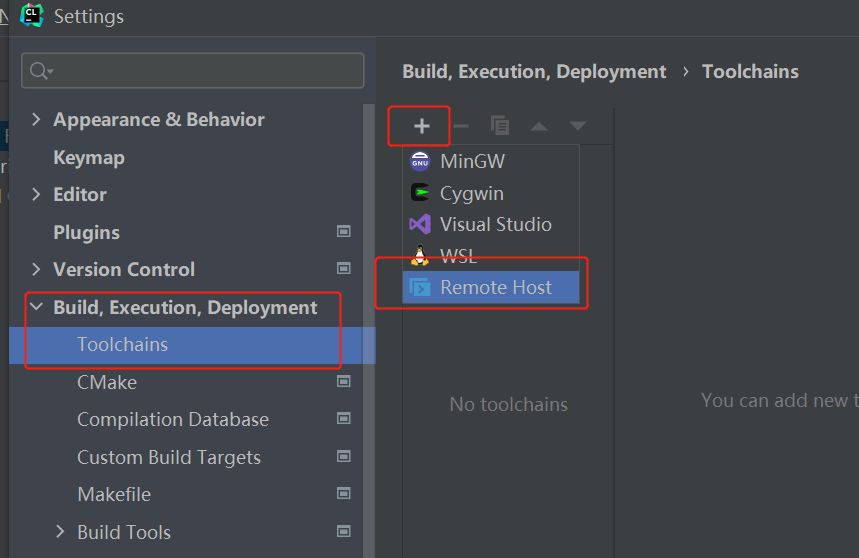Click project-level icon beside Makefile
859x558 pixels.
343,494
